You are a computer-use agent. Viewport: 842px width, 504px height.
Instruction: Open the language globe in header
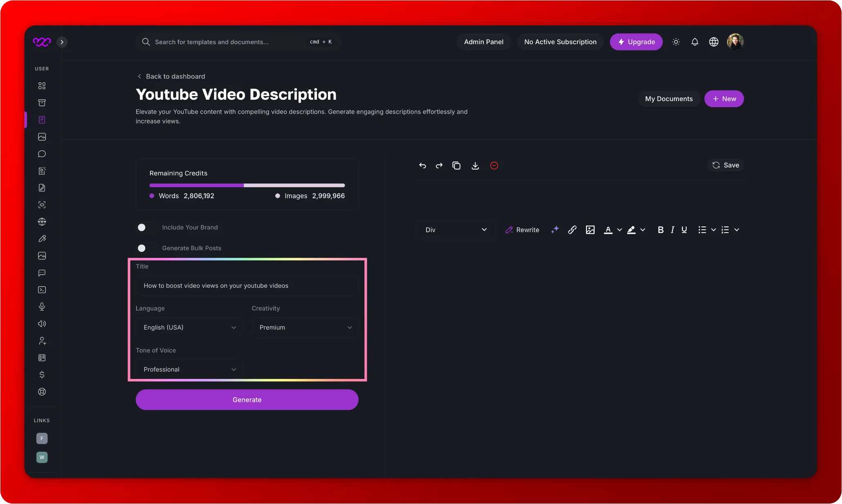714,42
